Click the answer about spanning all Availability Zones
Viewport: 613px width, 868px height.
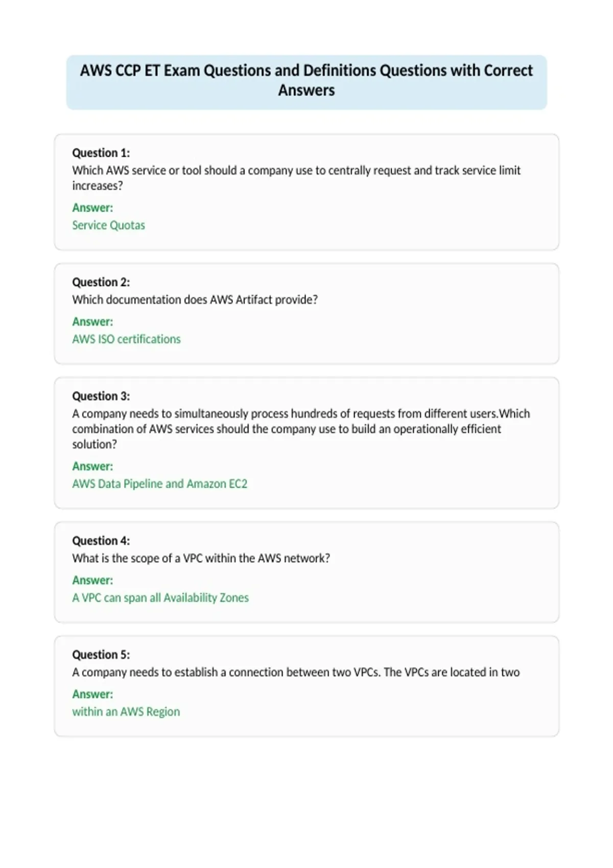(160, 597)
